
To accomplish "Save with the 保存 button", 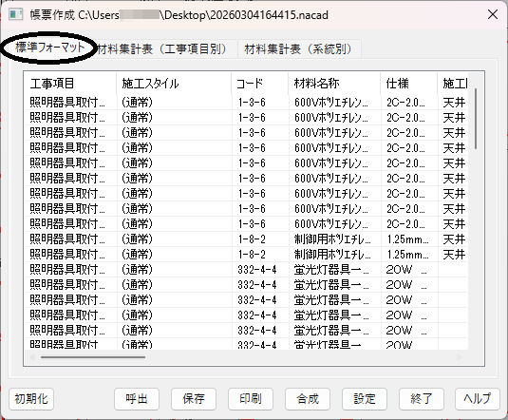I will point(194,398).
